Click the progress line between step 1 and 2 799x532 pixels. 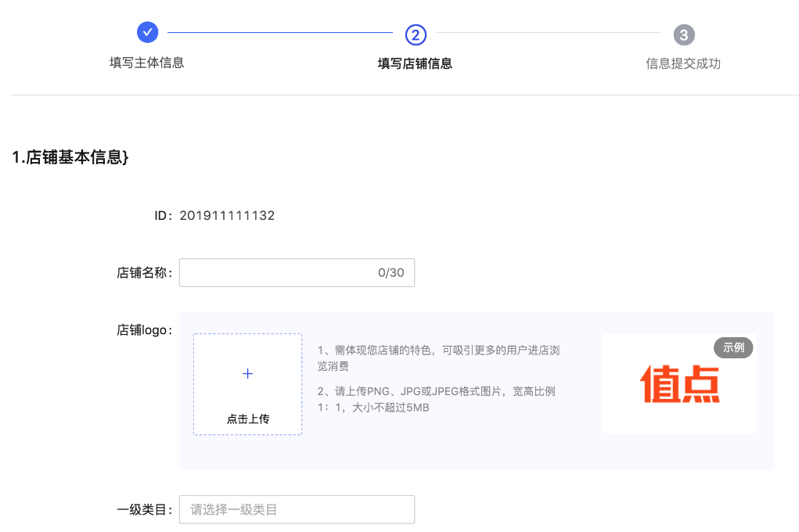pyautogui.click(x=282, y=32)
